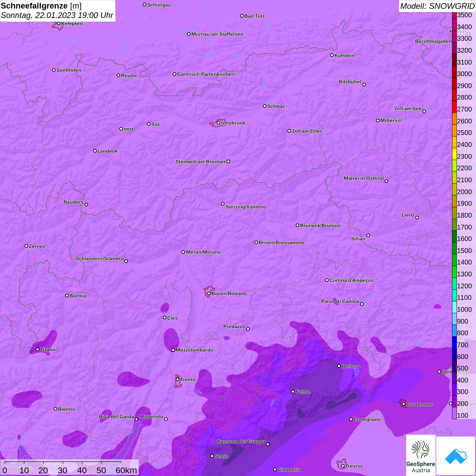476x476 pixels.
Task: Click the 'Matrei in Osttirol' label
Action: click(364, 178)
